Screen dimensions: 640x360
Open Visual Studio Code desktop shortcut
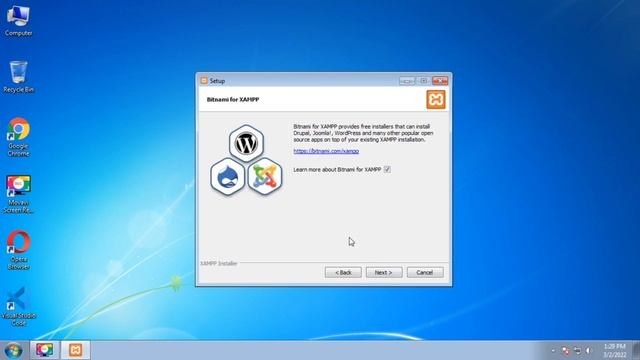click(x=18, y=307)
